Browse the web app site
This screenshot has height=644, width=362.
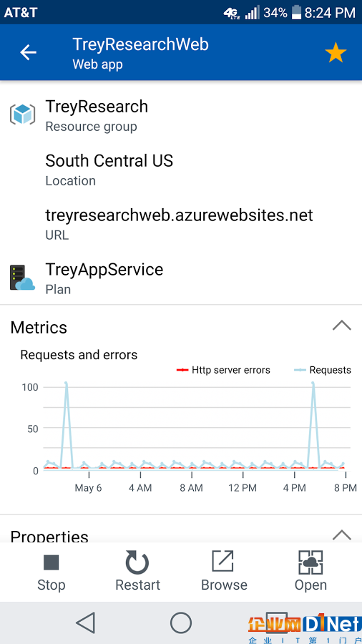pyautogui.click(x=224, y=572)
